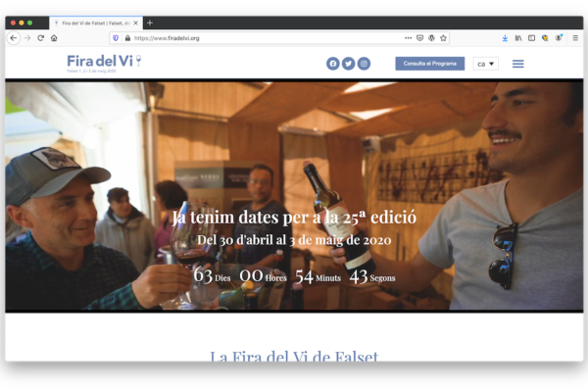The image size is (588, 392).
Task: Open the Firefox application menu
Action: [575, 38]
